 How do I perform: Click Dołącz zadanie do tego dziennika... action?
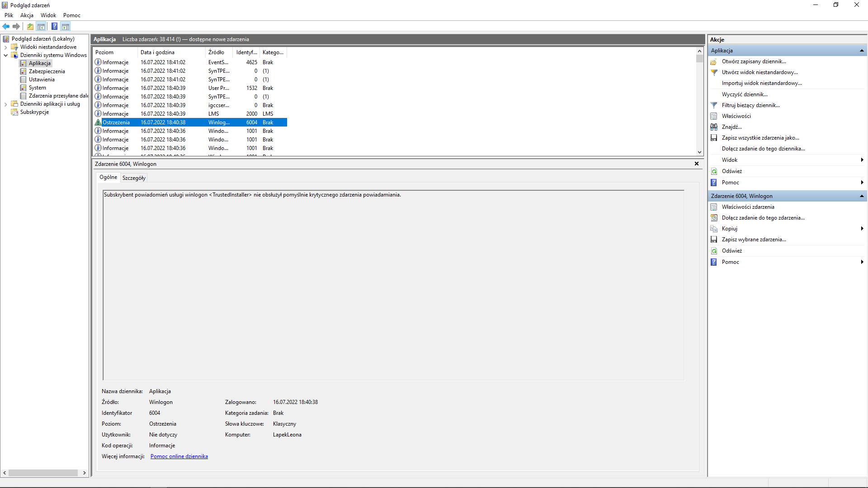pyautogui.click(x=763, y=149)
